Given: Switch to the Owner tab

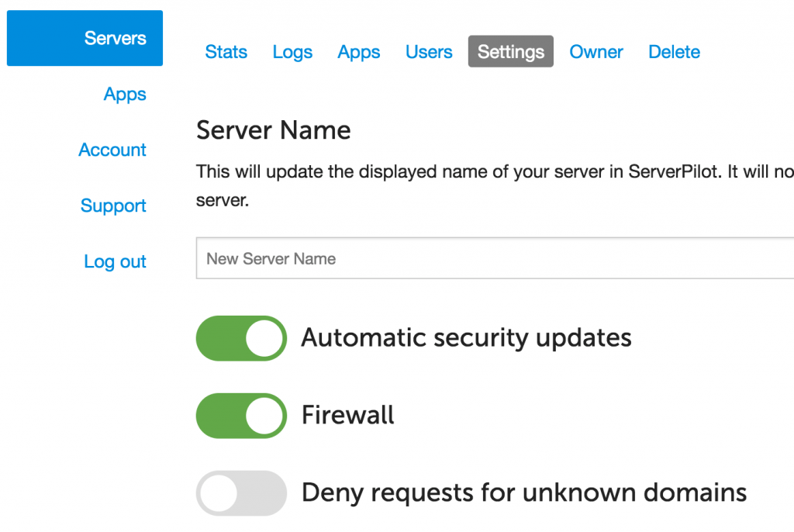Looking at the screenshot, I should tap(595, 51).
